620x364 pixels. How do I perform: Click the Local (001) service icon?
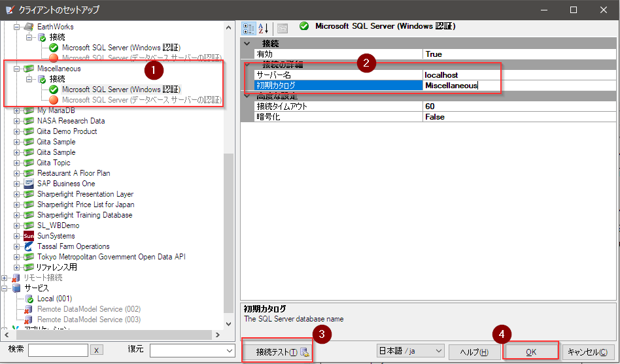pyautogui.click(x=29, y=299)
